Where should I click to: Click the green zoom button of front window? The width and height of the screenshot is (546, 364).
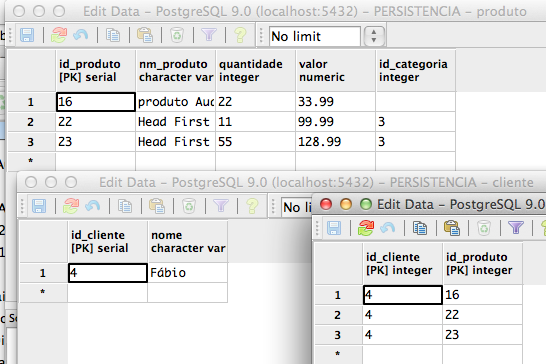coord(366,204)
